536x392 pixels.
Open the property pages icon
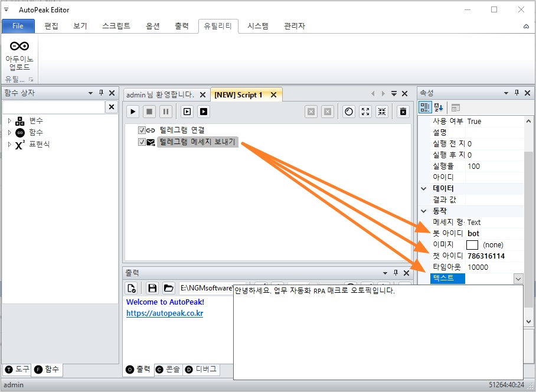tap(455, 107)
